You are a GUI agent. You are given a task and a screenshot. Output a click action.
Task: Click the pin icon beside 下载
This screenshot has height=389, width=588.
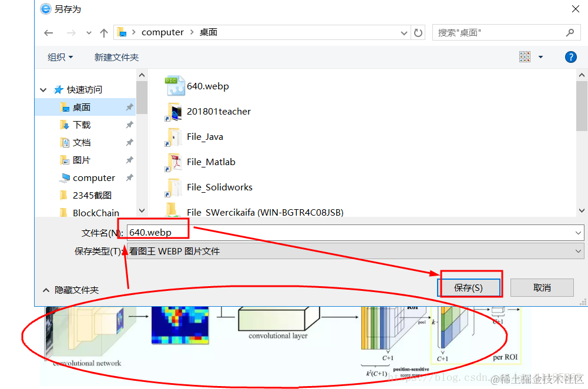[129, 125]
